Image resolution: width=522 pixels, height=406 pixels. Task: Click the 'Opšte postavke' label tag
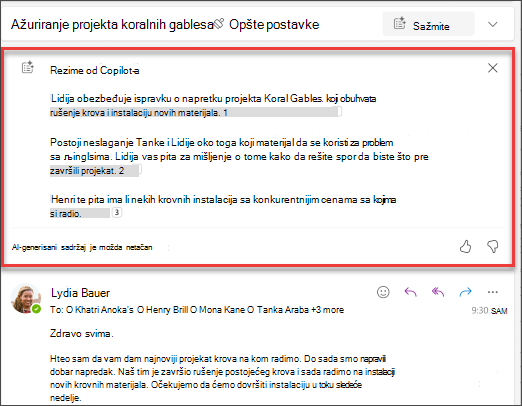tap(274, 24)
